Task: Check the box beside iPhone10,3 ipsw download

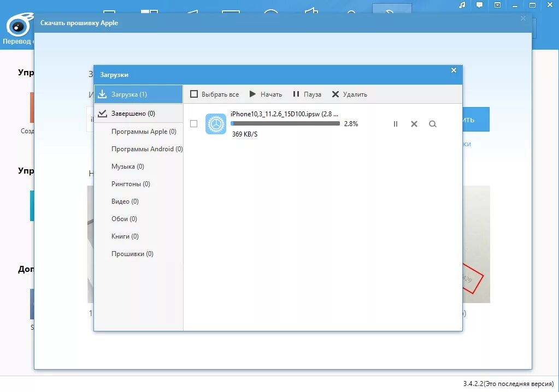Action: click(x=193, y=123)
